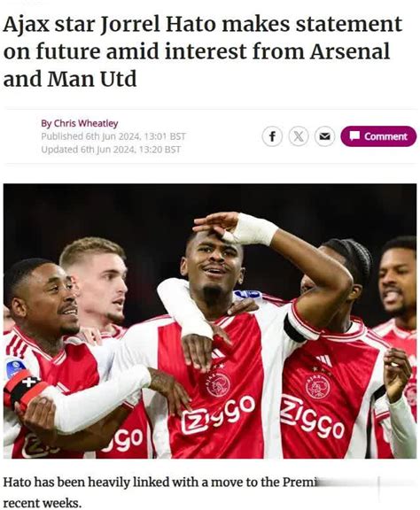Click the captain's armband on left player

point(22,390)
